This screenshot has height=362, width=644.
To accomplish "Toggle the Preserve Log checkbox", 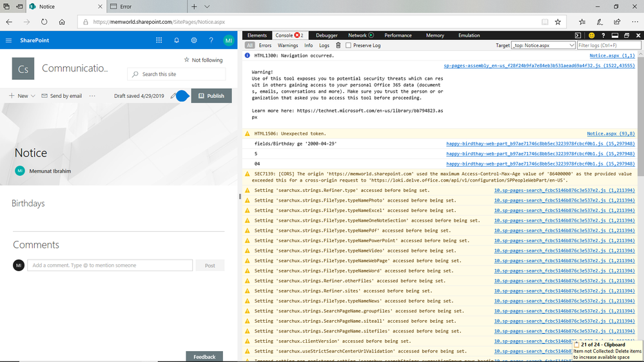I will click(348, 46).
